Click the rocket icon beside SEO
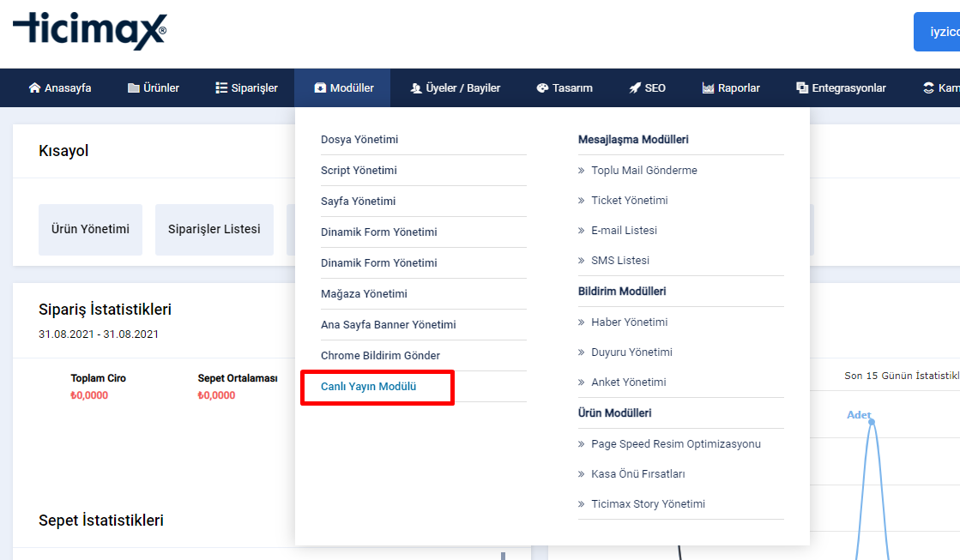This screenshot has width=960, height=560. click(x=635, y=88)
